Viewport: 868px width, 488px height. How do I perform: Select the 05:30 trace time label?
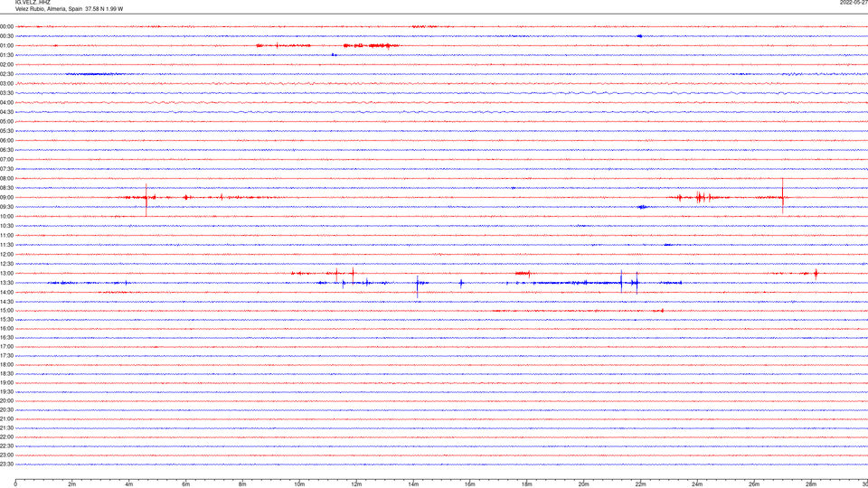[6, 131]
